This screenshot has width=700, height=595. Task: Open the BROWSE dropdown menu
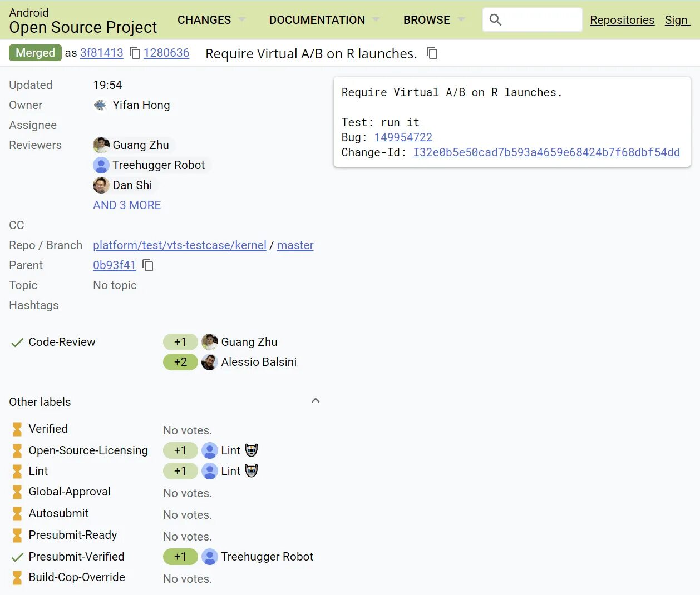[x=434, y=20]
